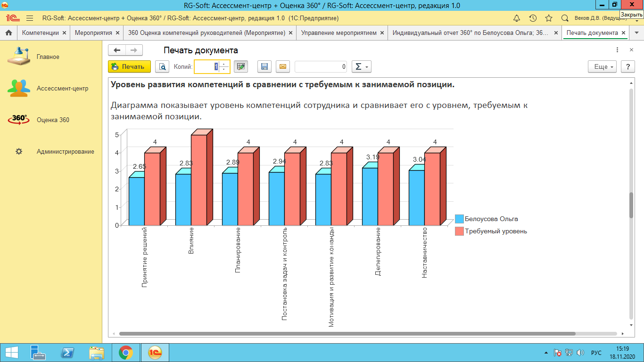This screenshot has width=644, height=362.
Task: Click the Белоусова Ольга blue legend swatch
Action: 459,219
